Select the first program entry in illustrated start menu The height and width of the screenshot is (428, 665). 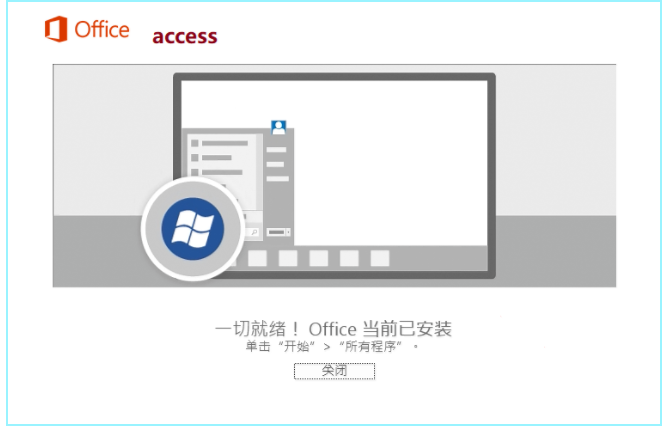coord(220,143)
